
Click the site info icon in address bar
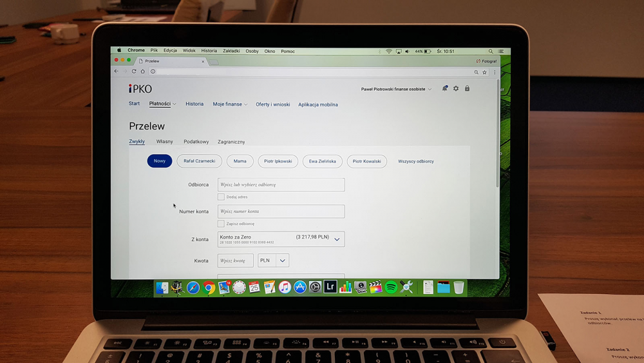[153, 72]
